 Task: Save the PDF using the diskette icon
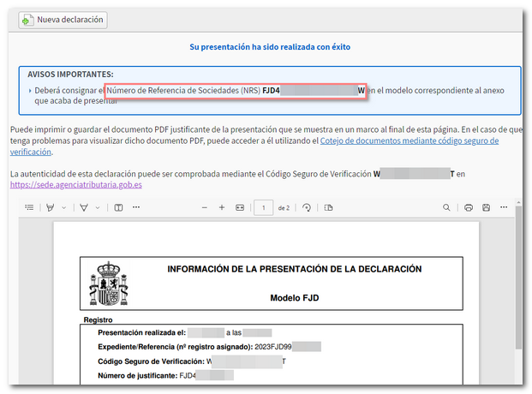[487, 207]
